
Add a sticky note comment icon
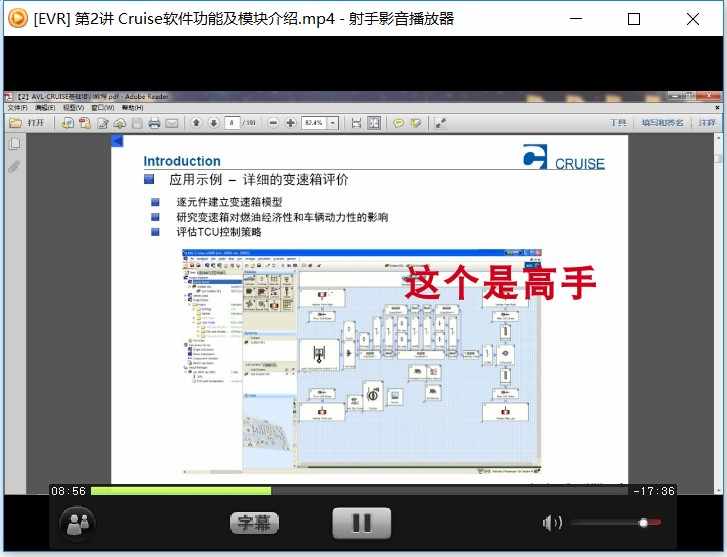(398, 123)
